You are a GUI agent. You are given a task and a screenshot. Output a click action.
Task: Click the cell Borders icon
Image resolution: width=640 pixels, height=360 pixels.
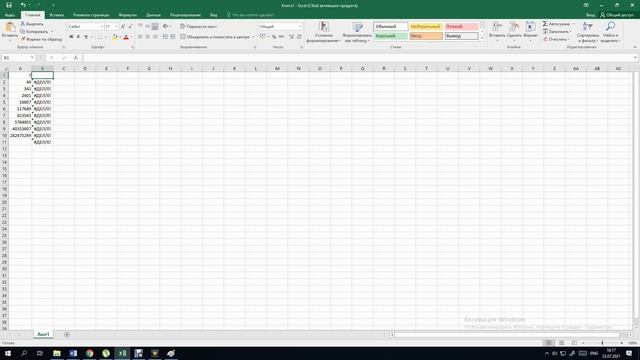pos(100,37)
